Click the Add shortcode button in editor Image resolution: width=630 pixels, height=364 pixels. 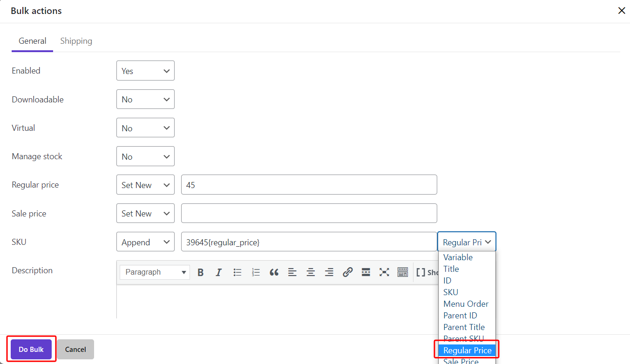point(427,272)
